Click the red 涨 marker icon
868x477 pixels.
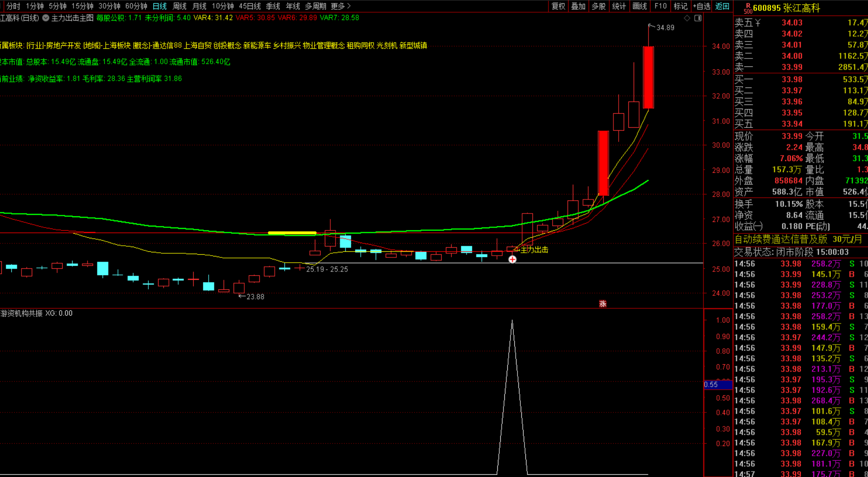click(603, 304)
